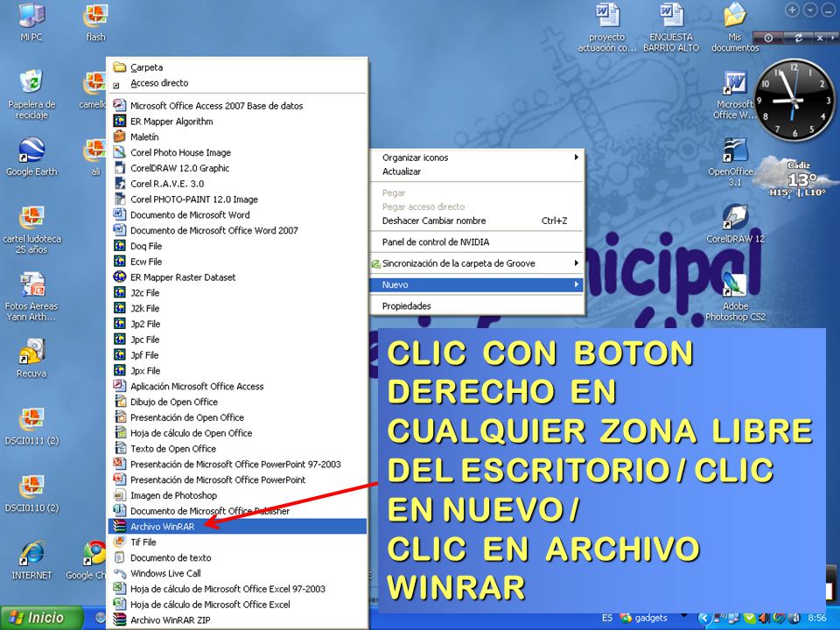The width and height of the screenshot is (840, 630).
Task: Select Documento de texto entry
Action: (237, 557)
